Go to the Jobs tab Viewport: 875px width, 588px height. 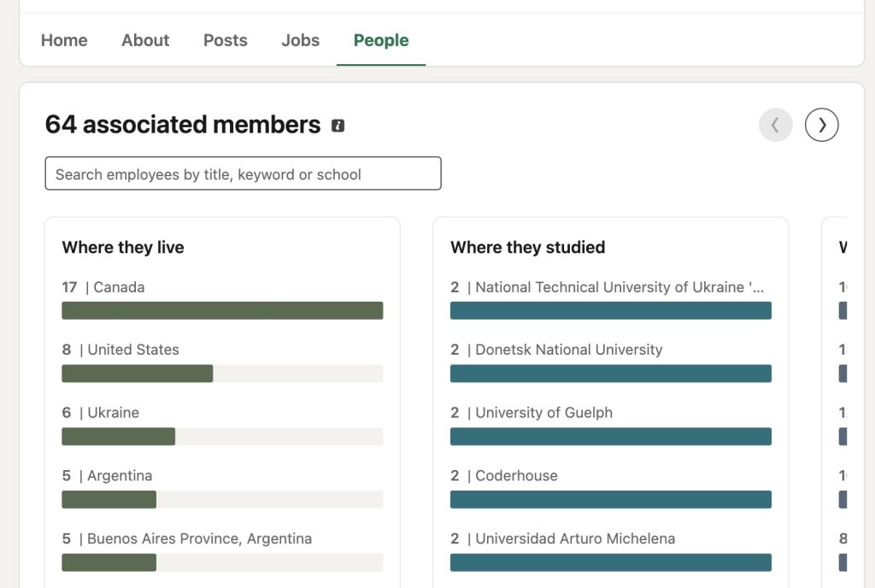[x=300, y=40]
